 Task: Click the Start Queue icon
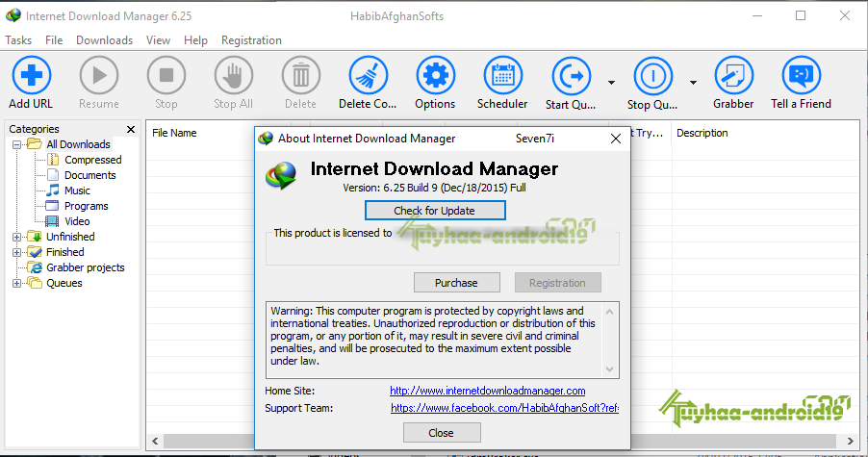pyautogui.click(x=571, y=76)
